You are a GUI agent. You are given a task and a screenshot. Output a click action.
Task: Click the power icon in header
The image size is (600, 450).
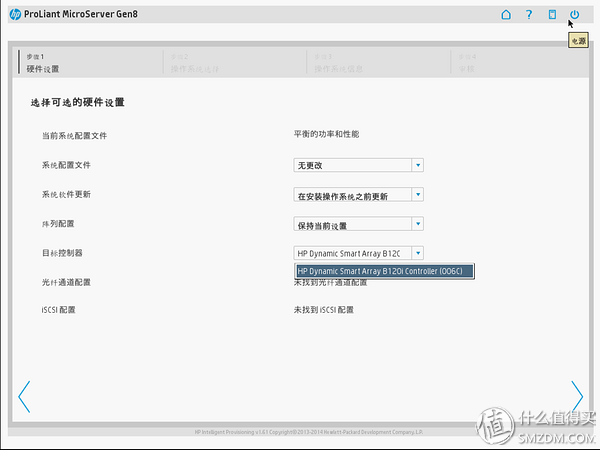click(574, 15)
